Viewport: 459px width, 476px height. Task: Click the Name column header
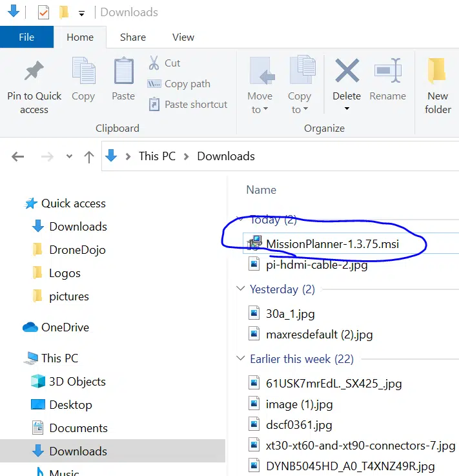tap(261, 190)
